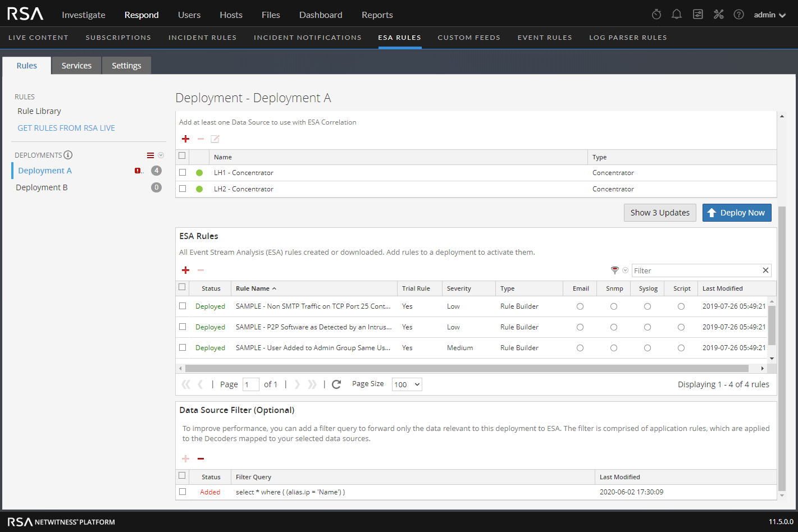The width and height of the screenshot is (798, 532).
Task: Switch to the Services tab
Action: point(76,66)
